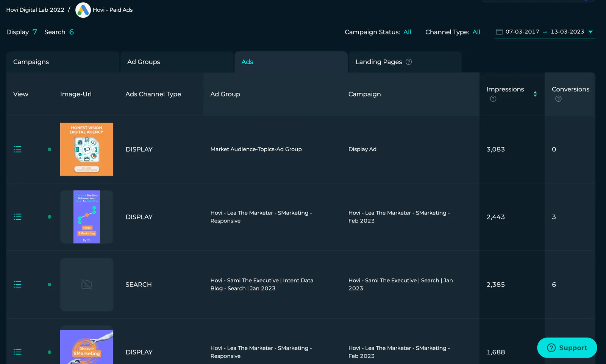Click Intent Data Blog ad group cell
The height and width of the screenshot is (364, 606).
(x=262, y=285)
